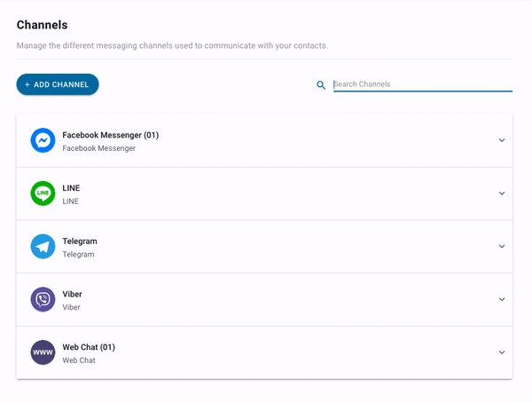
Task: Expand the Viber channel chevron
Action: pos(502,299)
